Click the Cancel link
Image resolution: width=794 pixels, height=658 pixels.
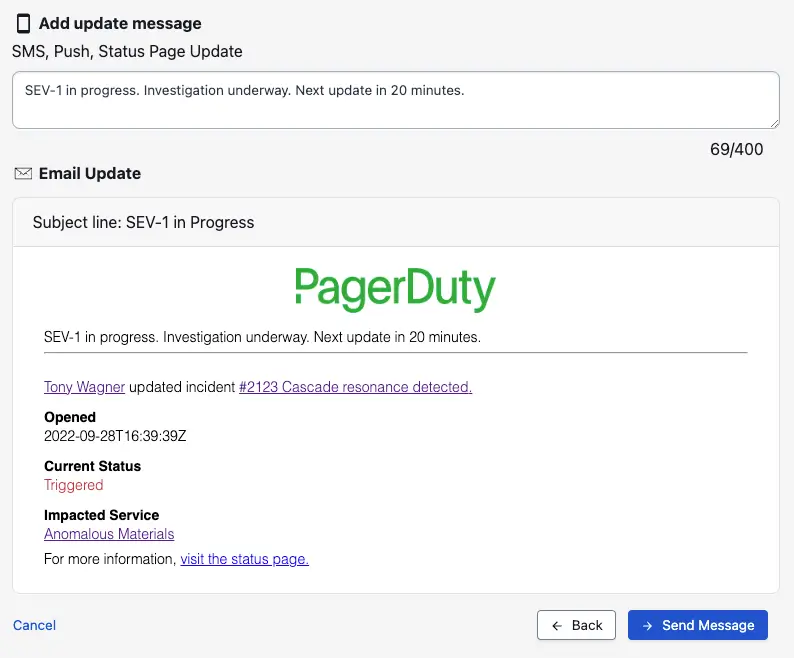(34, 625)
